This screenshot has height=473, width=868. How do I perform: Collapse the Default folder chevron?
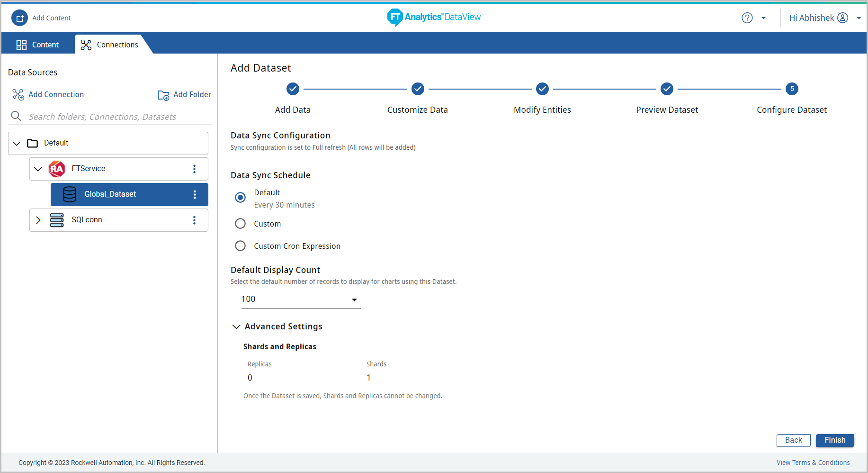(x=17, y=143)
